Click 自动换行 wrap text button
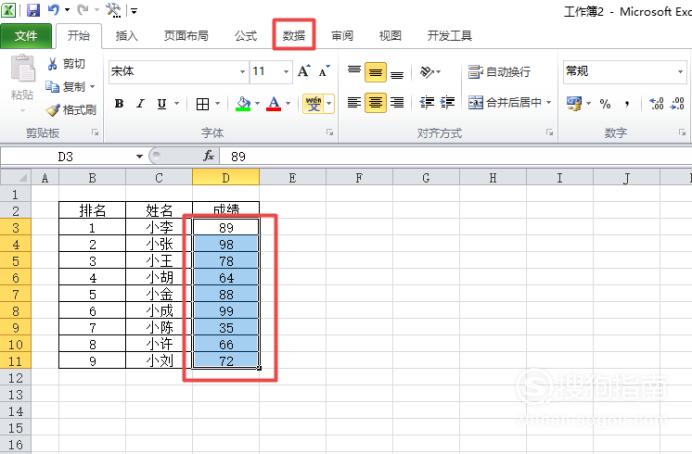This screenshot has width=692, height=454. point(499,71)
